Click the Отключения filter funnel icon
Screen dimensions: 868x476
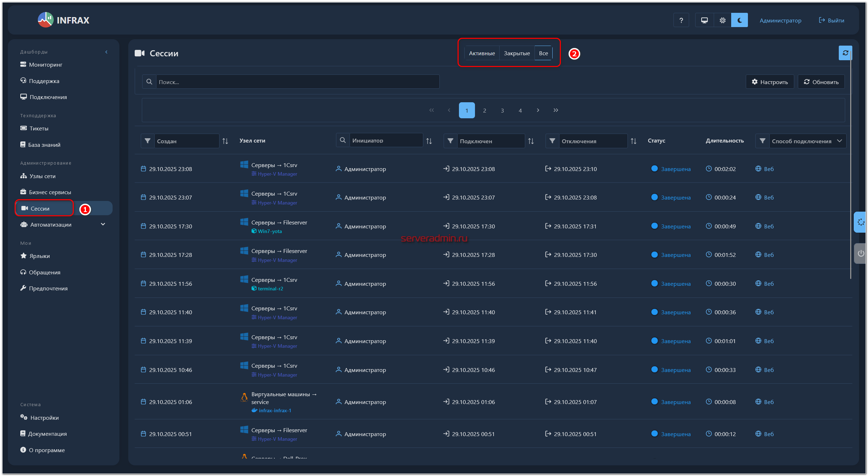tap(552, 141)
